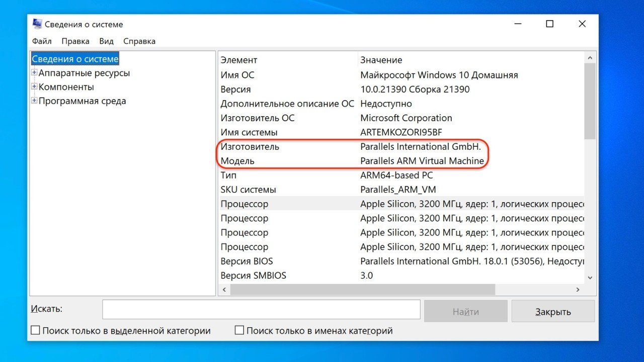Click value Parallels_ARM_VM
The image size is (644, 362).
[x=398, y=190]
